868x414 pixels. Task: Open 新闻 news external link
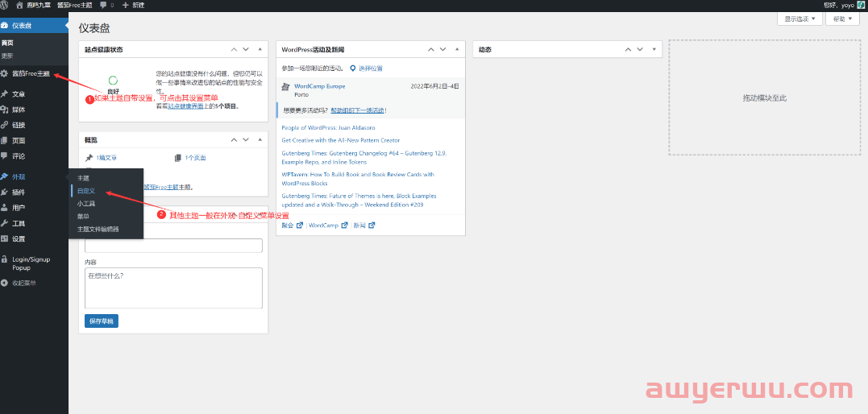pyautogui.click(x=364, y=226)
